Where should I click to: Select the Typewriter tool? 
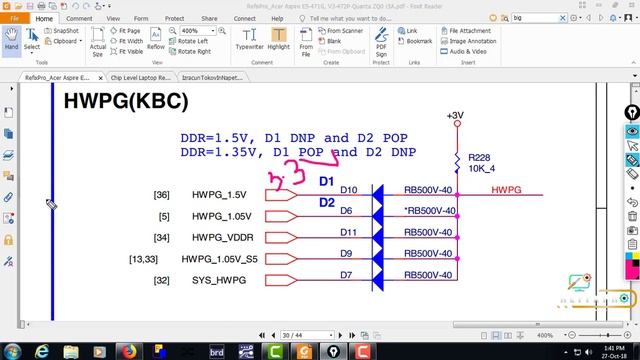point(249,39)
